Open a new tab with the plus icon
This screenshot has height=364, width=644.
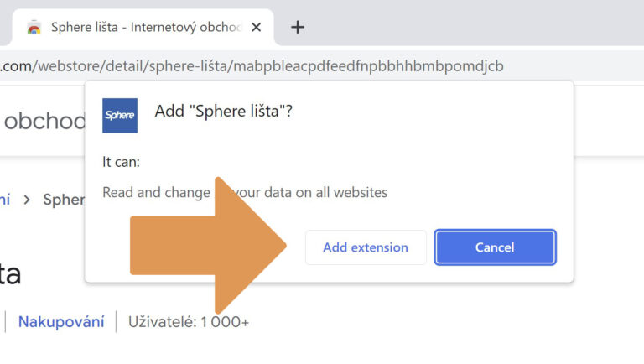tap(297, 27)
